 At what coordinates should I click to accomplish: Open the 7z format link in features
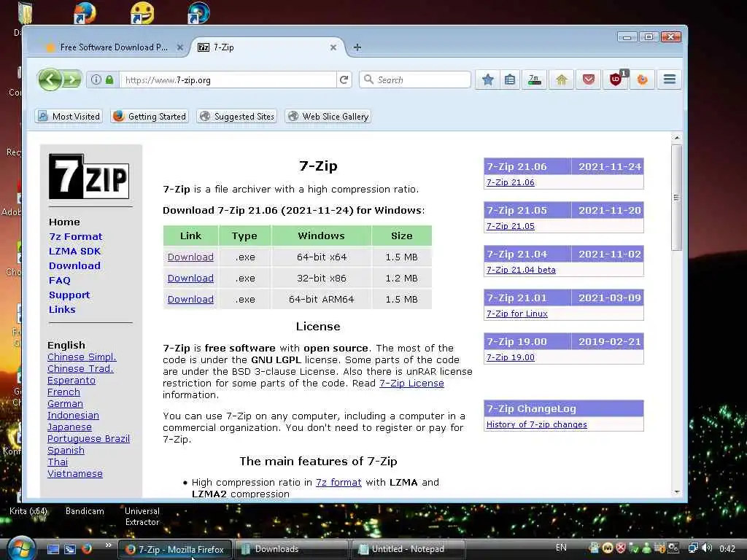point(338,483)
